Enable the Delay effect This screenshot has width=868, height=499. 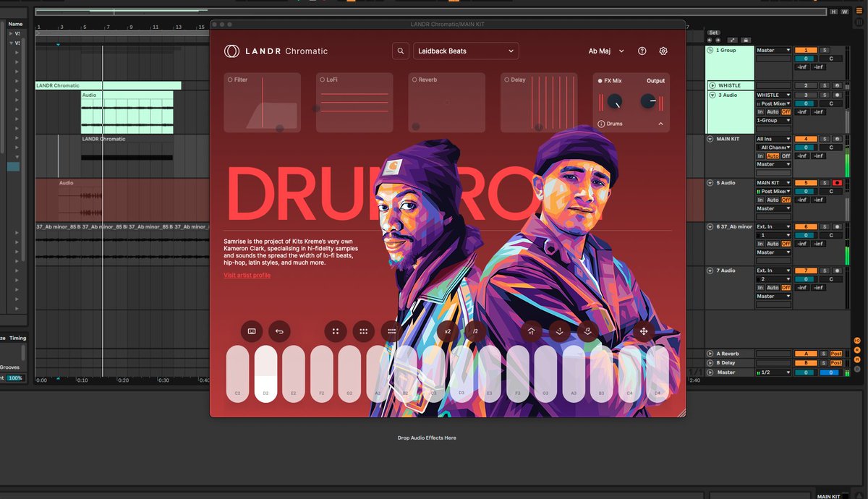tap(507, 80)
